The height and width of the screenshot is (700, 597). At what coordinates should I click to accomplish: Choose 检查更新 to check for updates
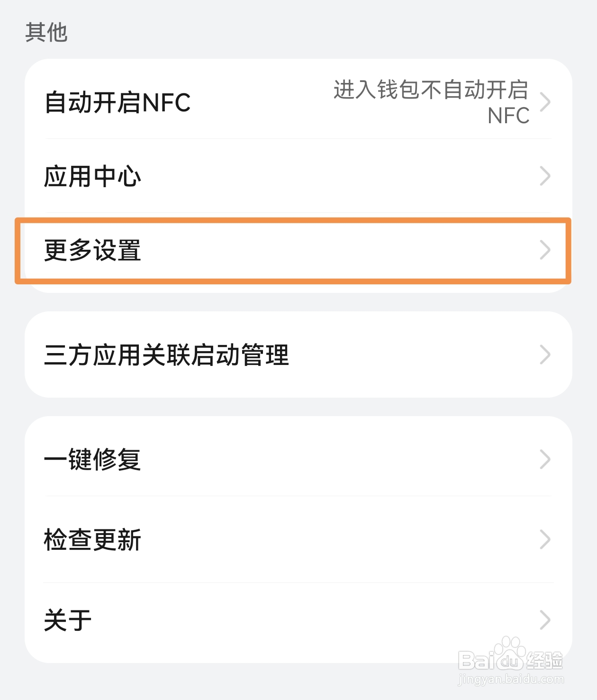[x=93, y=539]
